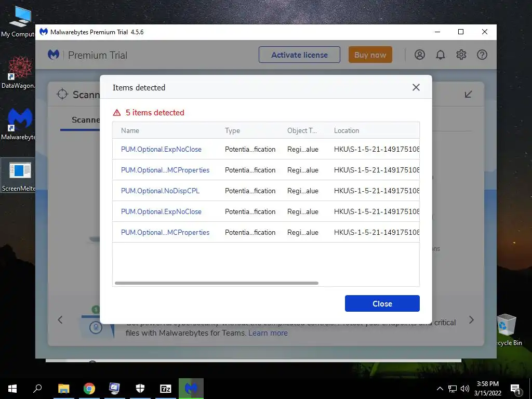This screenshot has width=532, height=399.
Task: Click the red warning triangle icon
Action: pos(117,113)
